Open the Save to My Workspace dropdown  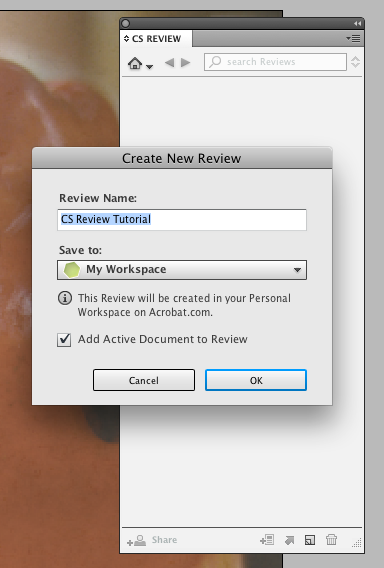tap(182, 270)
